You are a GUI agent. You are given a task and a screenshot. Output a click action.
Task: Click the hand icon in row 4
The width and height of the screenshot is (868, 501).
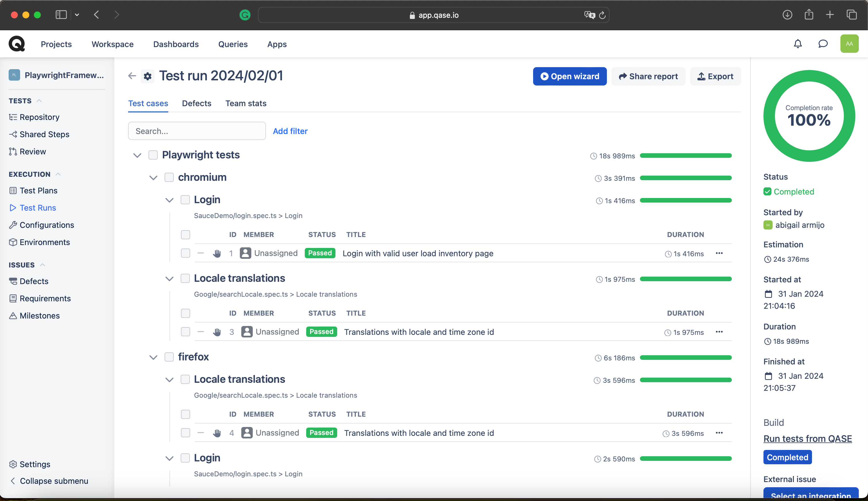point(217,433)
